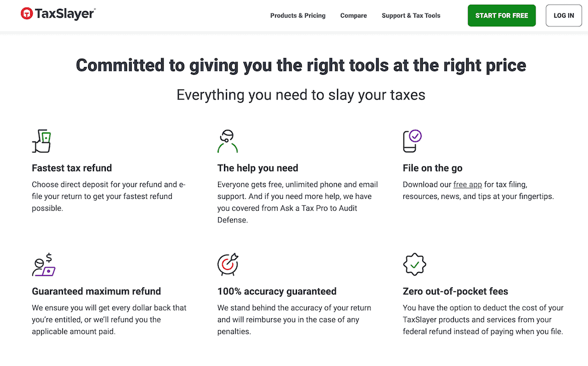Click the File on the go mobile checkmark icon
The image size is (588, 366).
(x=411, y=140)
